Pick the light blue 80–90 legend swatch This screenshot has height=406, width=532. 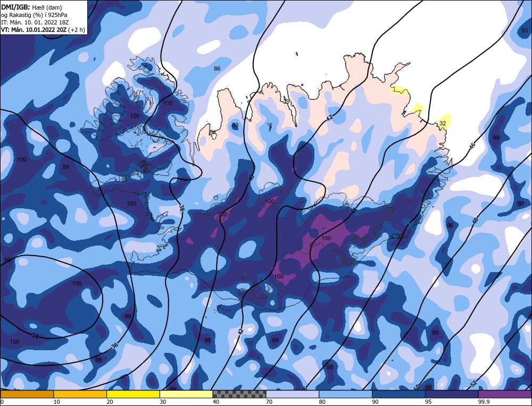coord(345,394)
